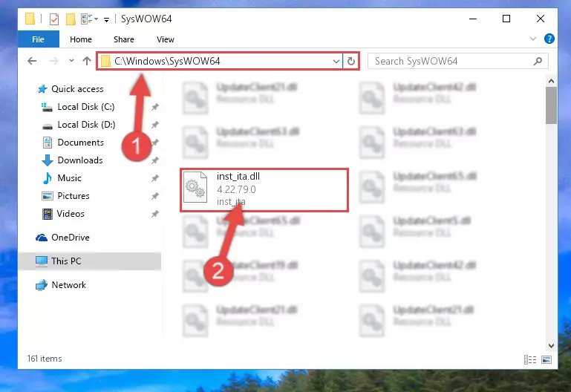Expand the ribbon with the chevron
The image size is (571, 392).
tap(533, 39)
